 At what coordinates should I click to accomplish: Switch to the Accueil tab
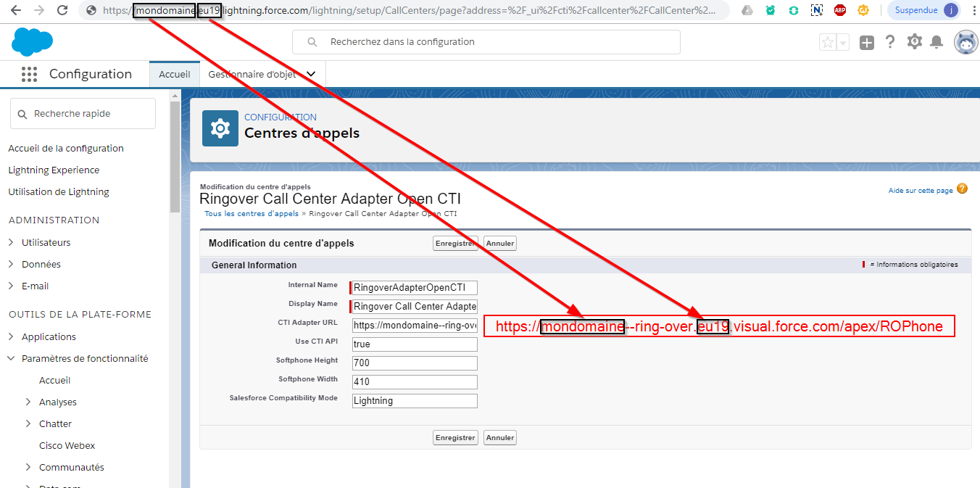pos(174,74)
